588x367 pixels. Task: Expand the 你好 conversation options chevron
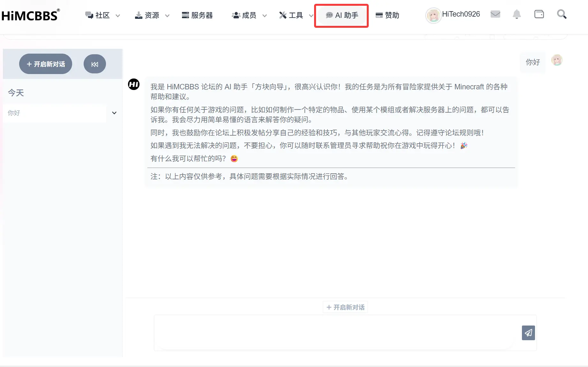tap(114, 113)
